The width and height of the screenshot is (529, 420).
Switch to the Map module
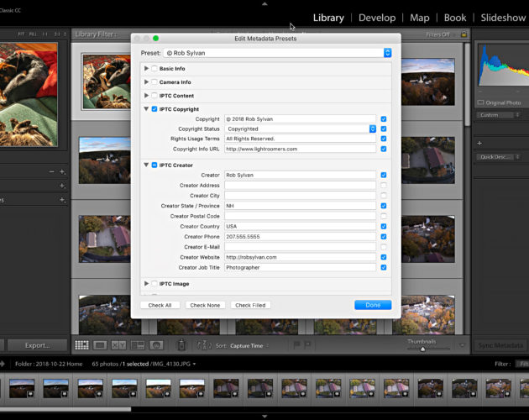pos(419,18)
